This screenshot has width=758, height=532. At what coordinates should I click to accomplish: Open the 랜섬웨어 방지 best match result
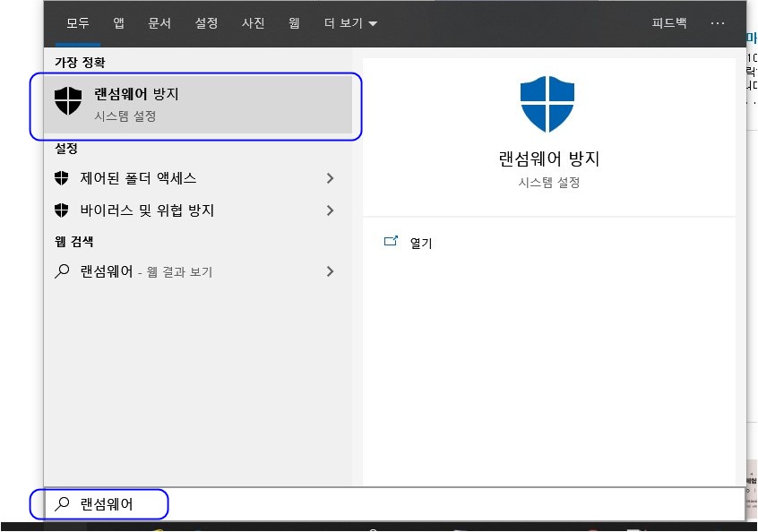coord(198,104)
